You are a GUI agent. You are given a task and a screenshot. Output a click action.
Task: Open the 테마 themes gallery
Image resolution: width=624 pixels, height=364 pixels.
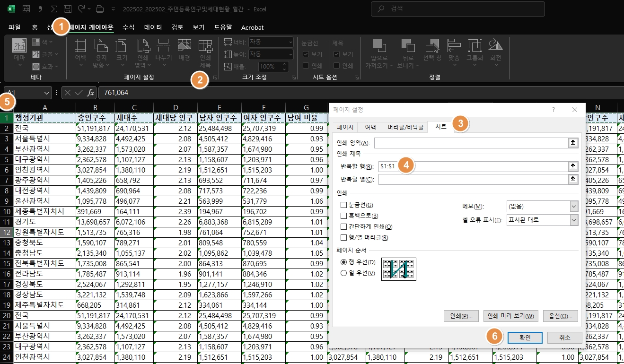[19, 52]
